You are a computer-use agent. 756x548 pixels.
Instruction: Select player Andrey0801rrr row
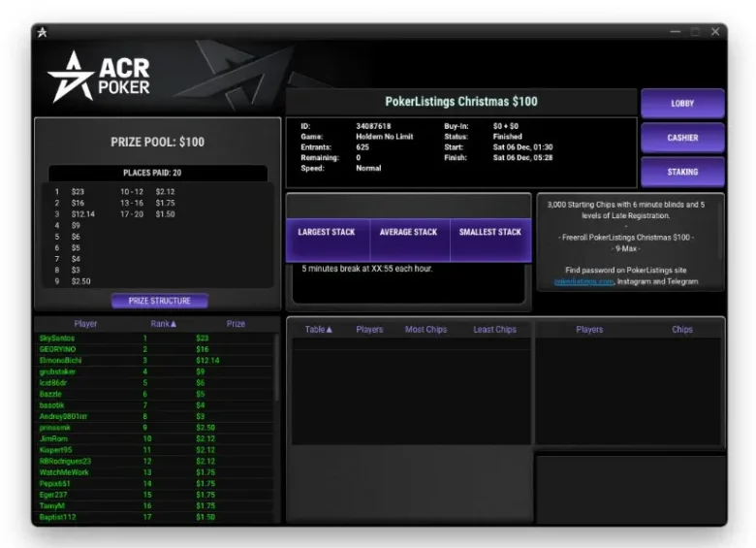(156, 416)
